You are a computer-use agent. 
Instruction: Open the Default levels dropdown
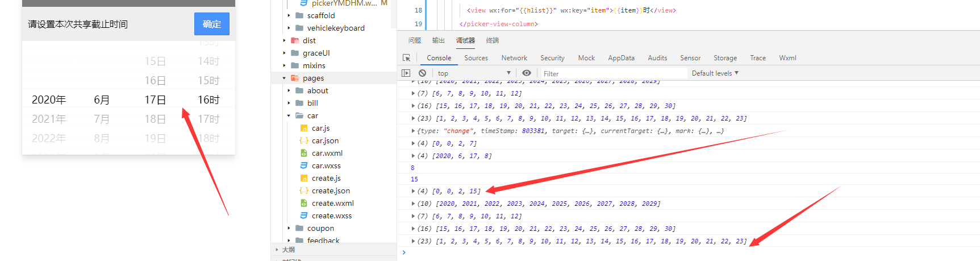[x=715, y=73]
